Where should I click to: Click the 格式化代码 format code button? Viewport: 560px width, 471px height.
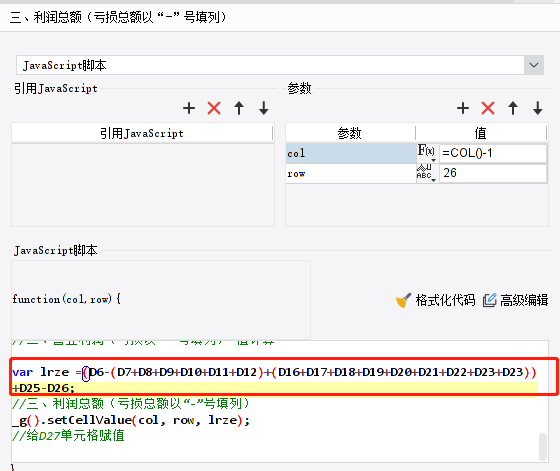click(x=436, y=300)
